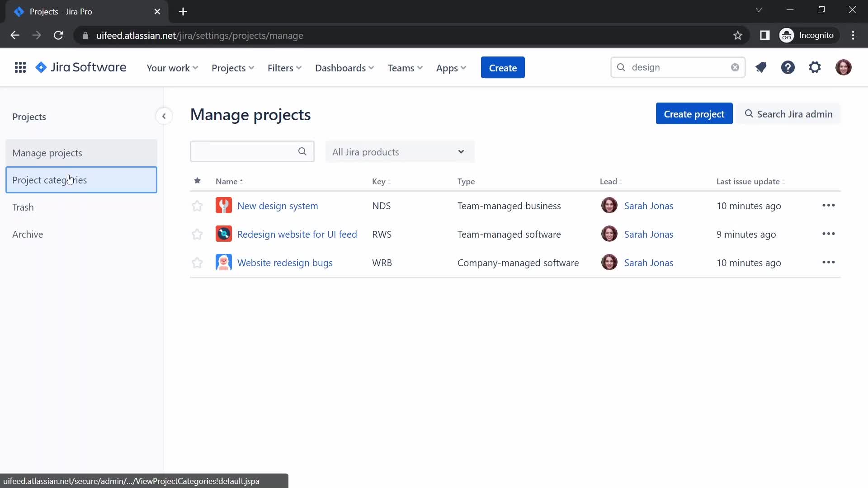Open Redesign website for UI feed link
Screen dimensions: 868x488
(x=297, y=234)
